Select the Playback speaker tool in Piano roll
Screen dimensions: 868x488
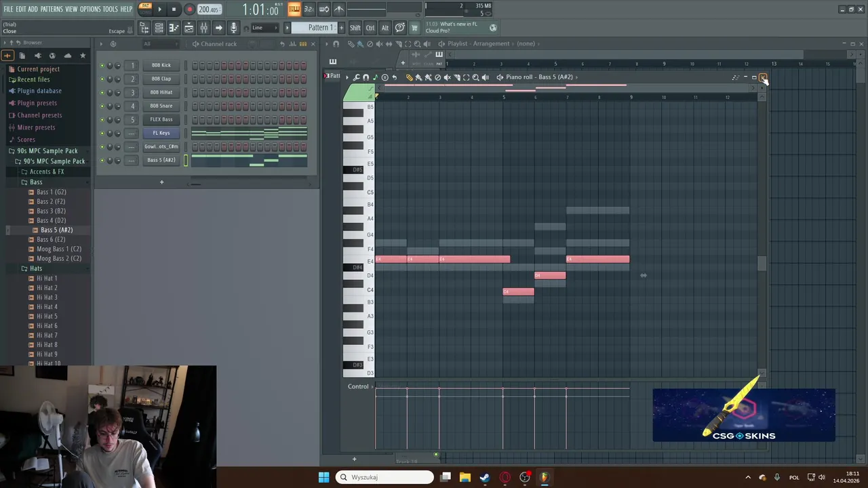click(486, 77)
